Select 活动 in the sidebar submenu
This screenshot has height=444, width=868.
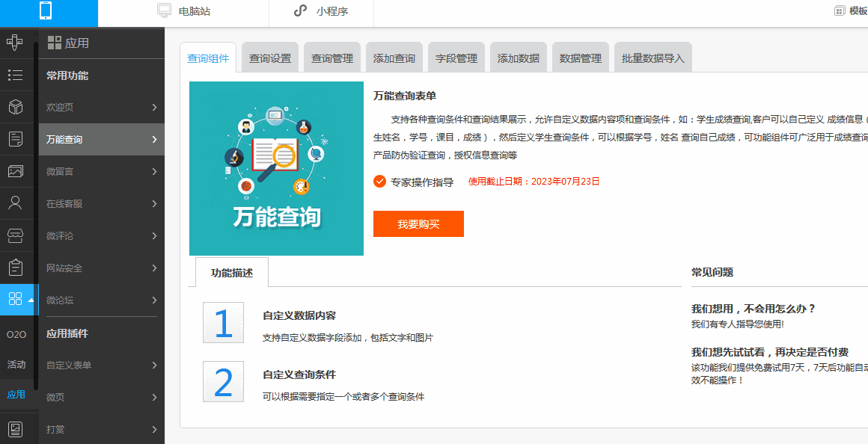(x=16, y=364)
